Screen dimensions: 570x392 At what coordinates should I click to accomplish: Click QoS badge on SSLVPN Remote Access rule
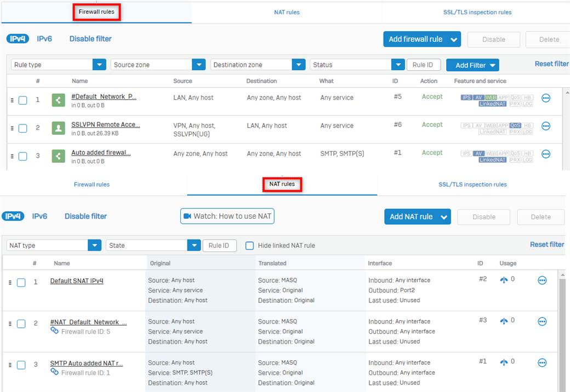coord(515,126)
